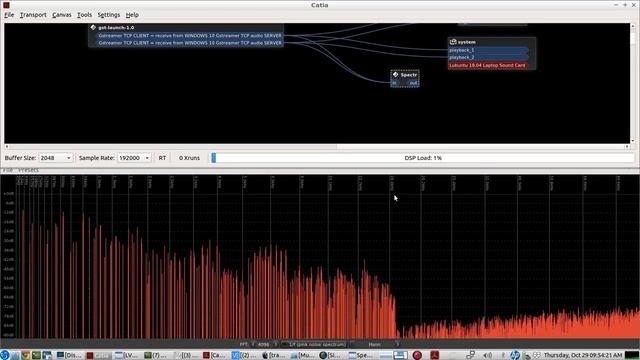Image resolution: width=640 pixels, height=360 pixels.
Task: Switch to the '(3)...' taskbar window
Action: pyautogui.click(x=185, y=355)
